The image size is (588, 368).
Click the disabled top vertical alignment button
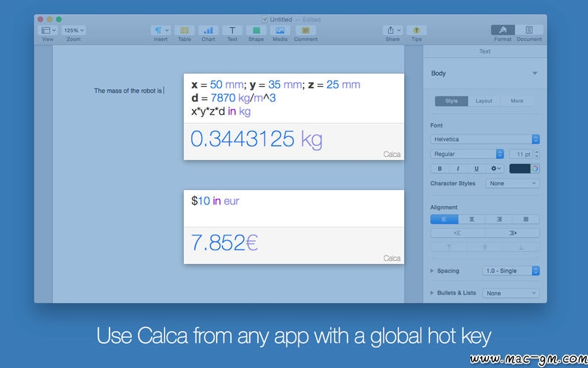click(448, 247)
